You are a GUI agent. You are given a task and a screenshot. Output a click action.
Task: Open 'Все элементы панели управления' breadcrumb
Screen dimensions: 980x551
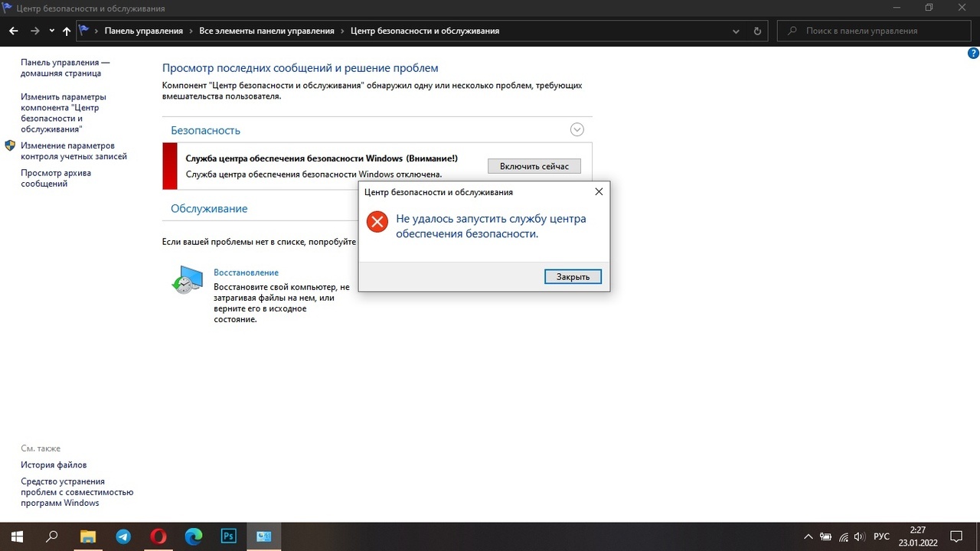click(x=266, y=31)
